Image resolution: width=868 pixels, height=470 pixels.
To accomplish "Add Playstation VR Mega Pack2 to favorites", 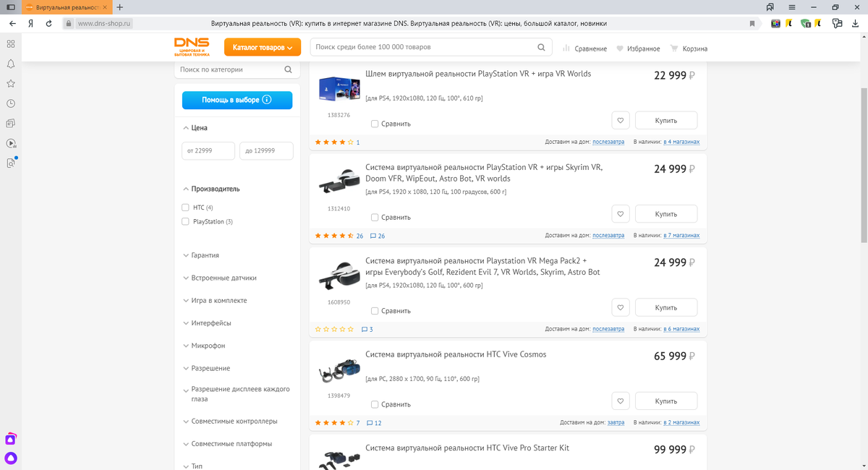I will 621,307.
